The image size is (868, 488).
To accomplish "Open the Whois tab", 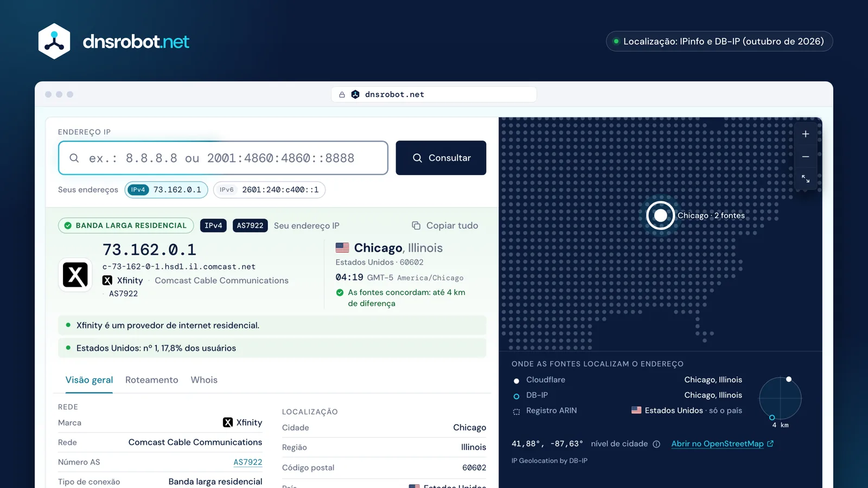I will click(x=204, y=380).
